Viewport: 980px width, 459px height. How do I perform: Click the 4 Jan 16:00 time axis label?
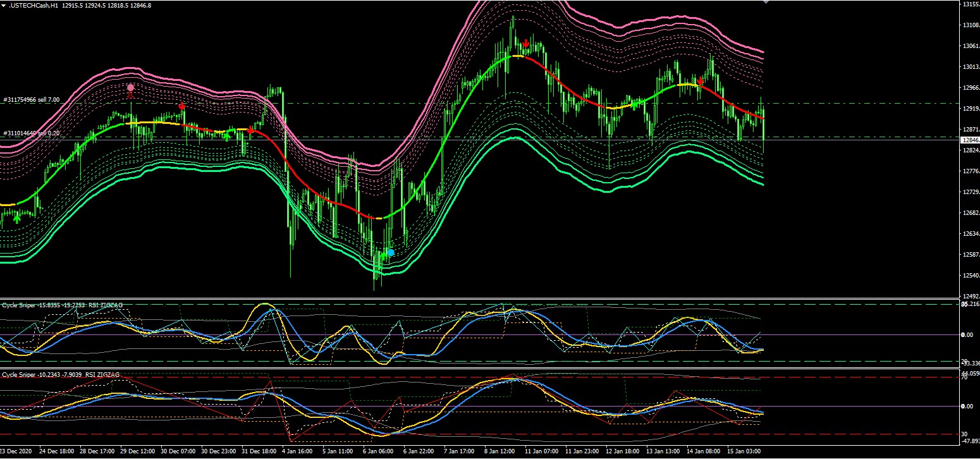[297, 452]
